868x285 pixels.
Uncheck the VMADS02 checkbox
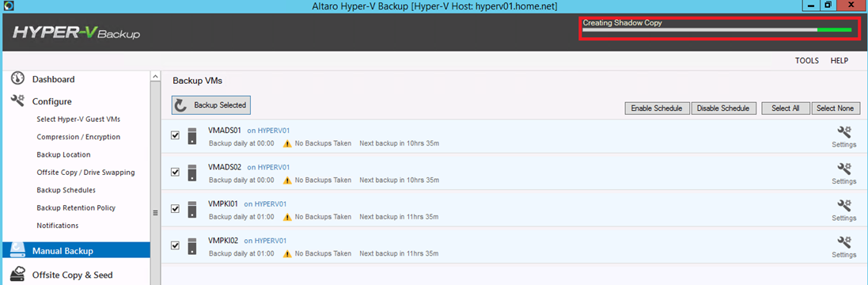(176, 172)
